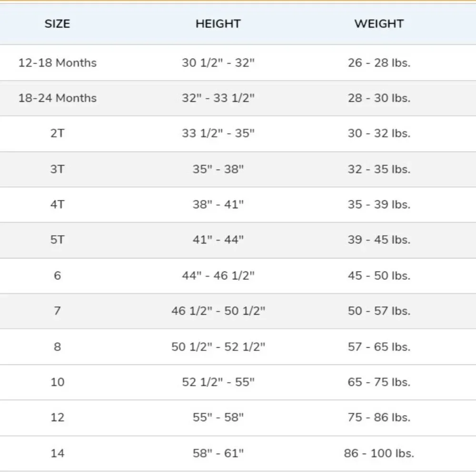Screen dimensions: 476x476
Task: Click weight value 65 - 75 lbs.
Action: coord(379,382)
